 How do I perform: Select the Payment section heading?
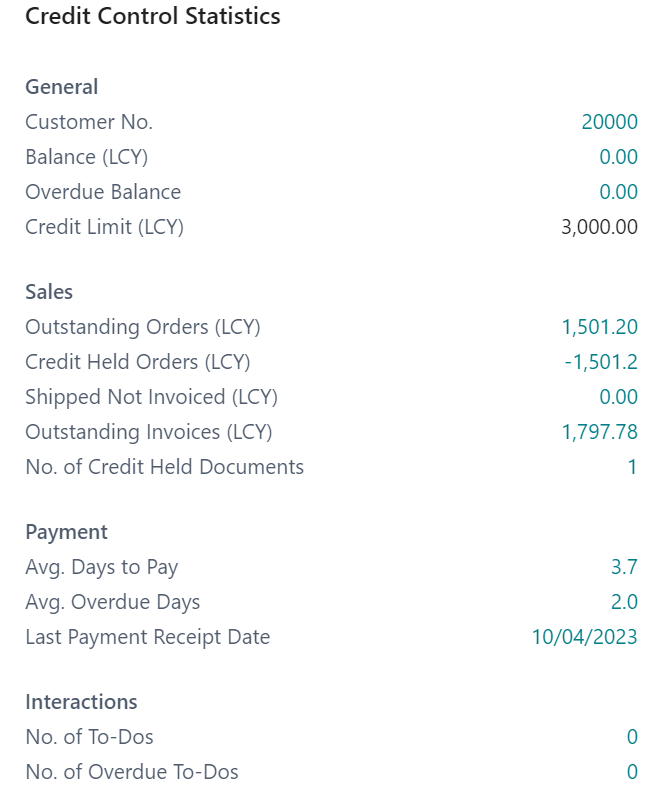pyautogui.click(x=66, y=532)
